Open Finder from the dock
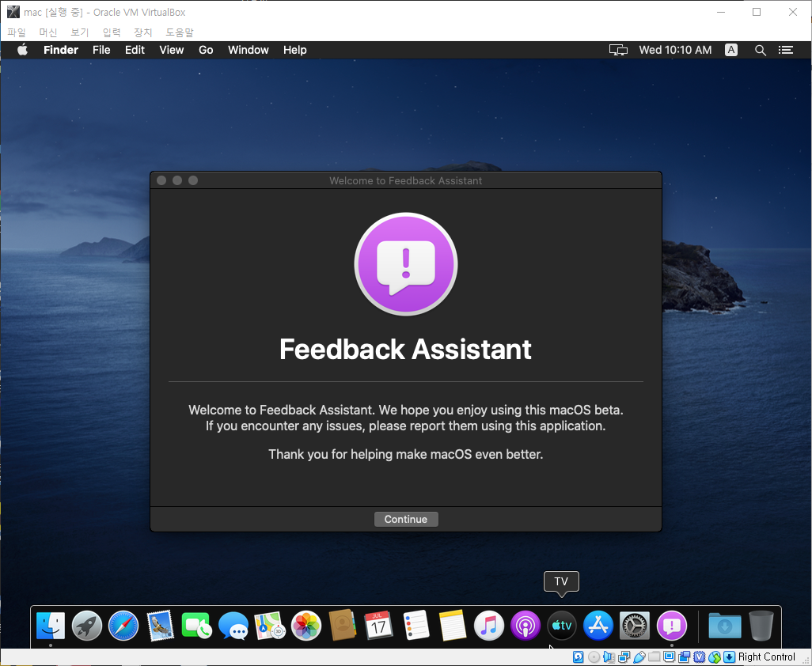 pyautogui.click(x=51, y=626)
